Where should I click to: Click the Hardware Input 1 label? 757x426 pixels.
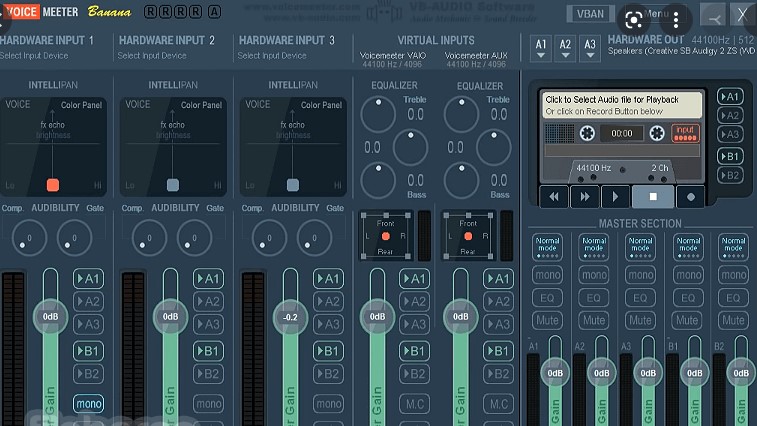tap(47, 41)
